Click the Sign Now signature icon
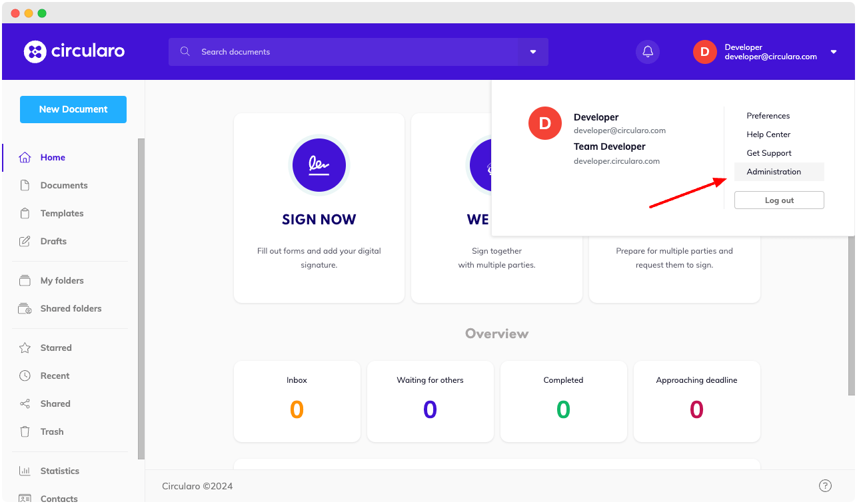The width and height of the screenshot is (857, 504). click(319, 165)
